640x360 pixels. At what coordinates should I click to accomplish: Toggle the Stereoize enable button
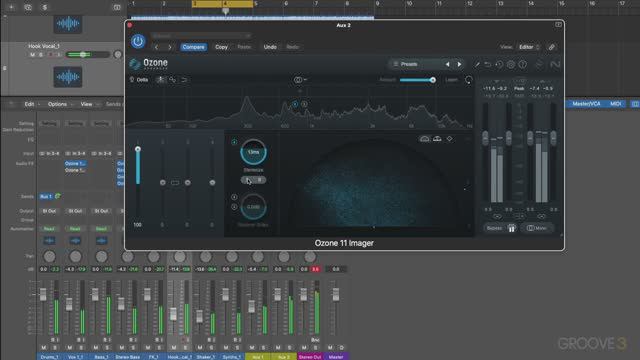(234, 142)
